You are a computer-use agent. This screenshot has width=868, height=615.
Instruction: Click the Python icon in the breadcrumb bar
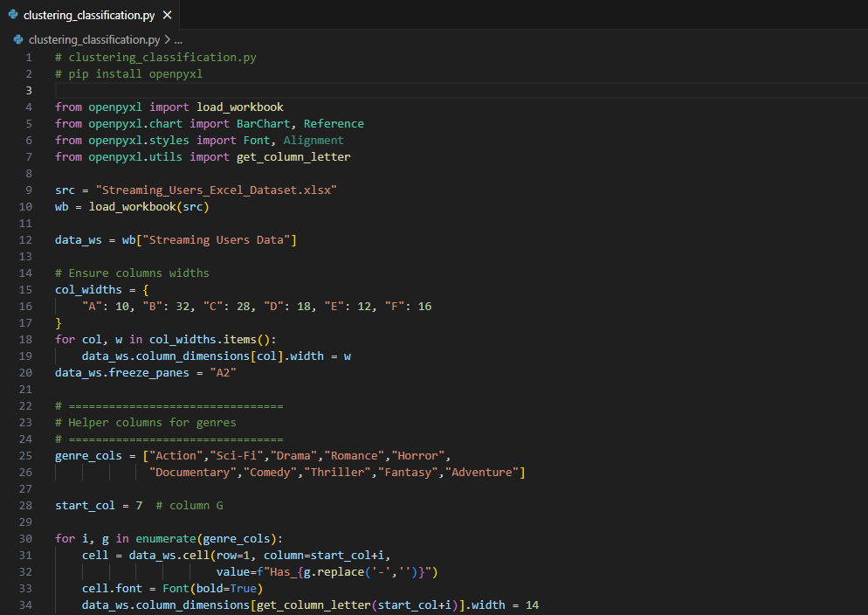pos(18,40)
